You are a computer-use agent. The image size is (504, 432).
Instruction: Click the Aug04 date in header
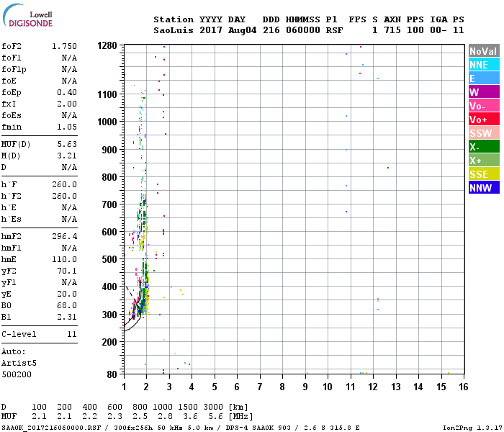pos(243,30)
